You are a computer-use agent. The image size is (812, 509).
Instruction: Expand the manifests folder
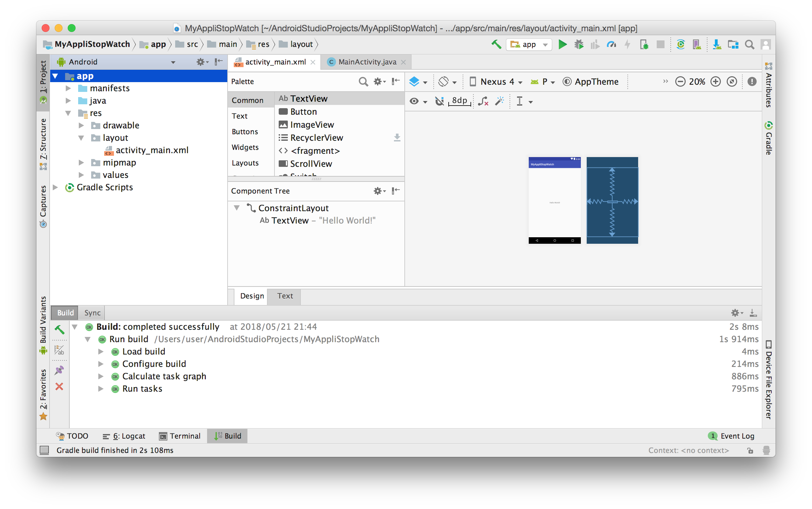click(68, 88)
